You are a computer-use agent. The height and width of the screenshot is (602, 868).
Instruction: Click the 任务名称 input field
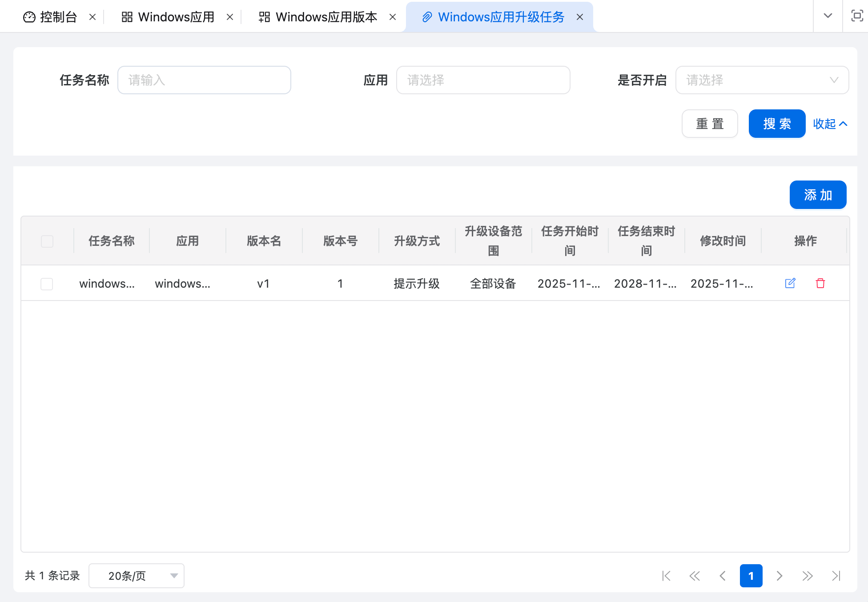click(x=204, y=80)
